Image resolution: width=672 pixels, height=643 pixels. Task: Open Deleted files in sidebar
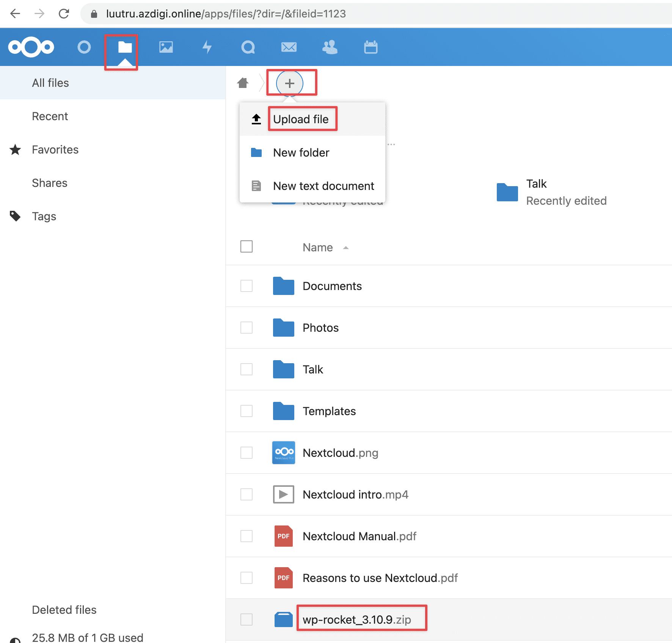point(64,610)
